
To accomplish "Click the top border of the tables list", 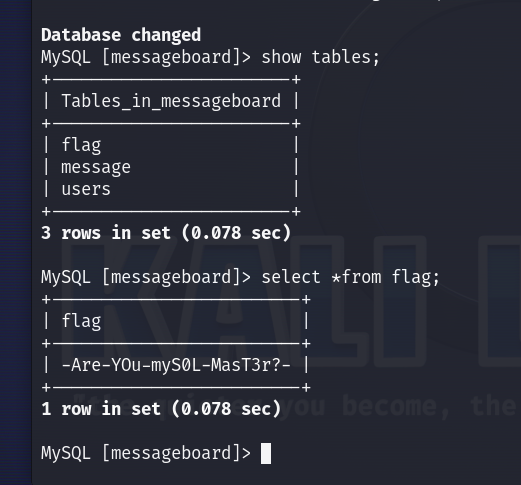I will click(171, 79).
